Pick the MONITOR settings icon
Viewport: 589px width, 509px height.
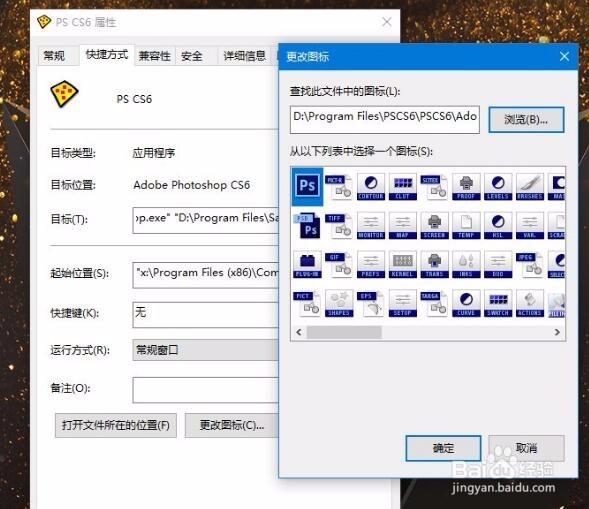[x=371, y=225]
